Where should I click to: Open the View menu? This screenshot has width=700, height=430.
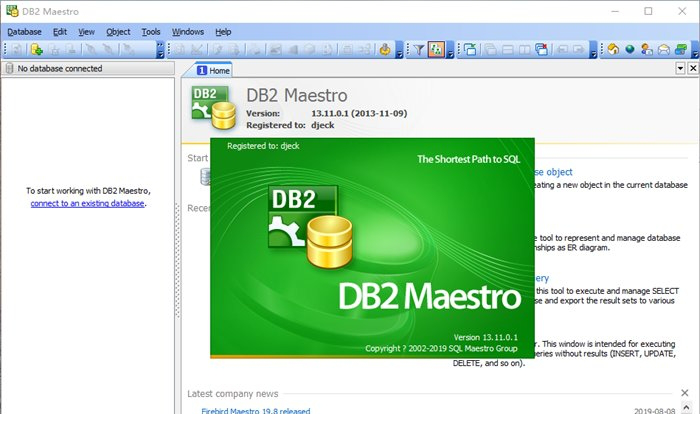click(x=86, y=32)
